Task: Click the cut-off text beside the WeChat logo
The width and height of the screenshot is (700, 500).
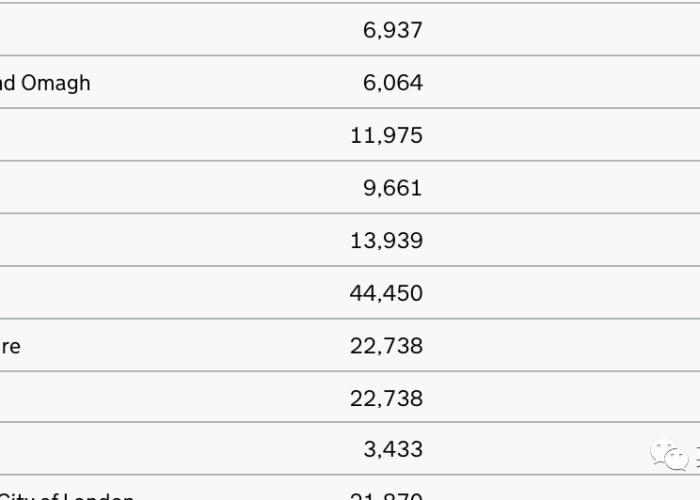Action: [698, 456]
